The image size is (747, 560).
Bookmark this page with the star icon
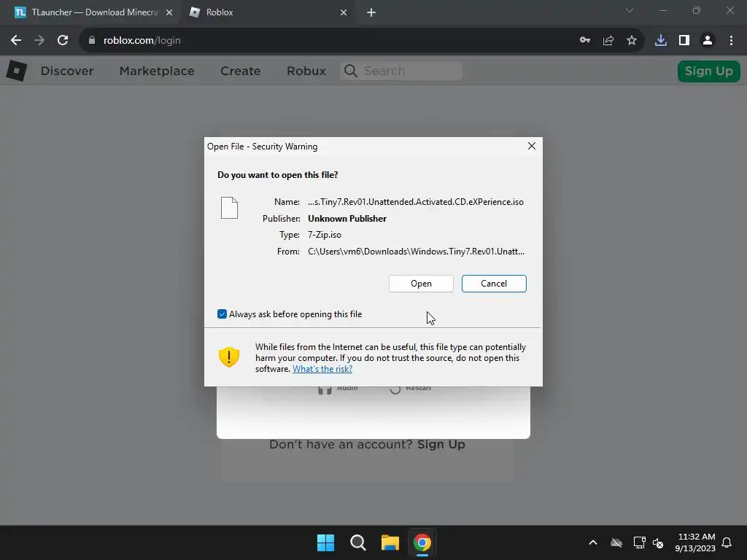pos(632,41)
